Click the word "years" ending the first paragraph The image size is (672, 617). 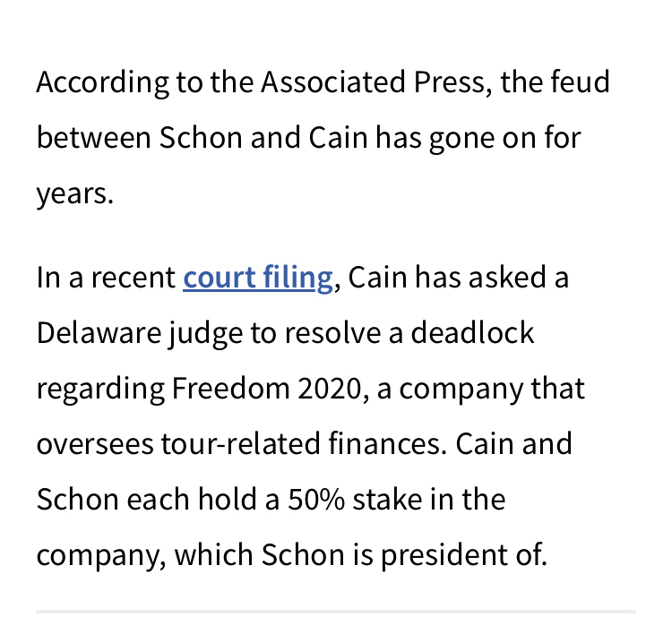tap(72, 193)
